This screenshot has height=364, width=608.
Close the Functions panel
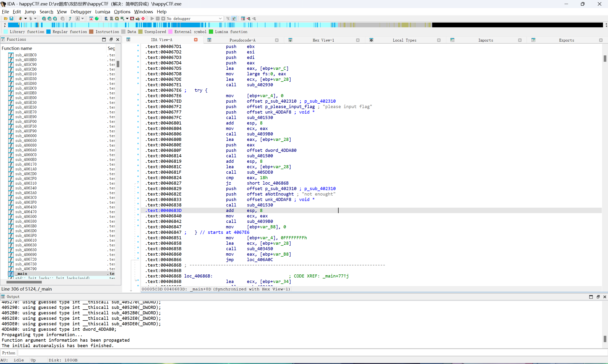point(118,39)
